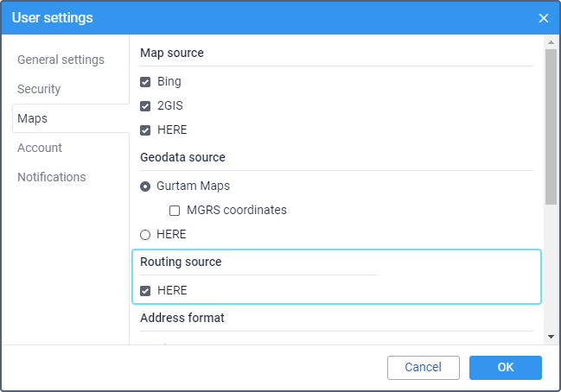
Task: Uncheck the Bing map source
Action: point(145,82)
